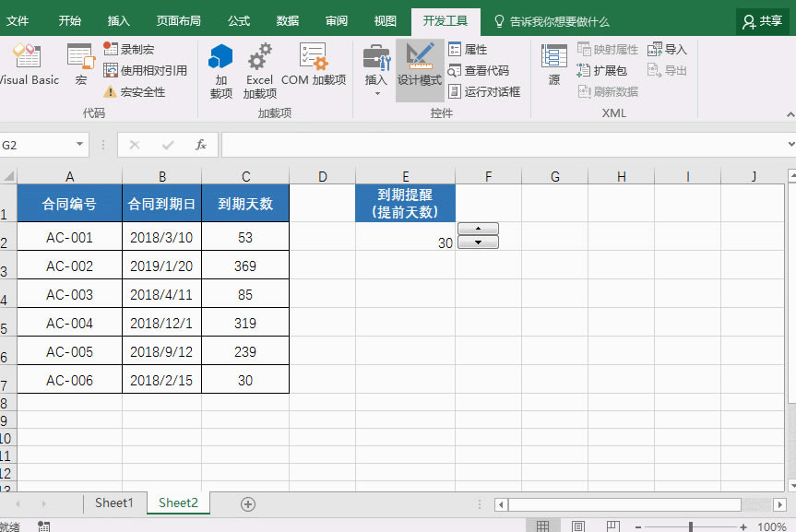Screen dimensions: 796x532
Task: Select the cell showing 30 in column E
Action: [x=405, y=237]
